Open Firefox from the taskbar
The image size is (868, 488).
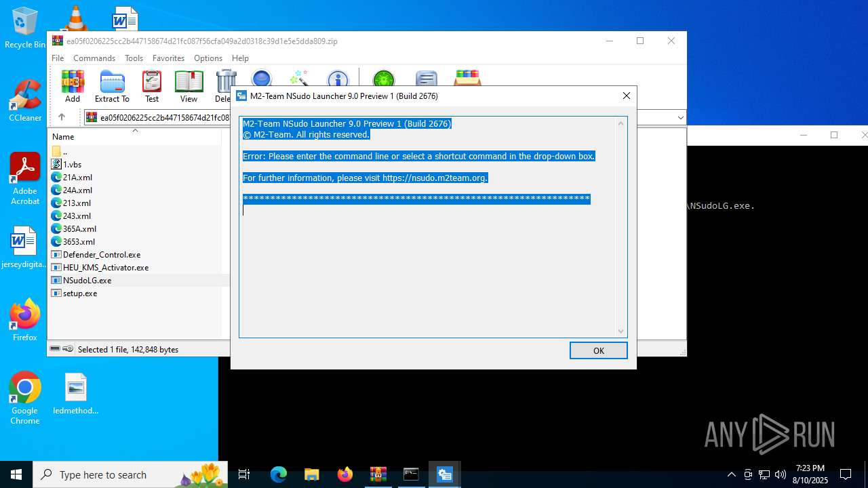pyautogui.click(x=344, y=474)
